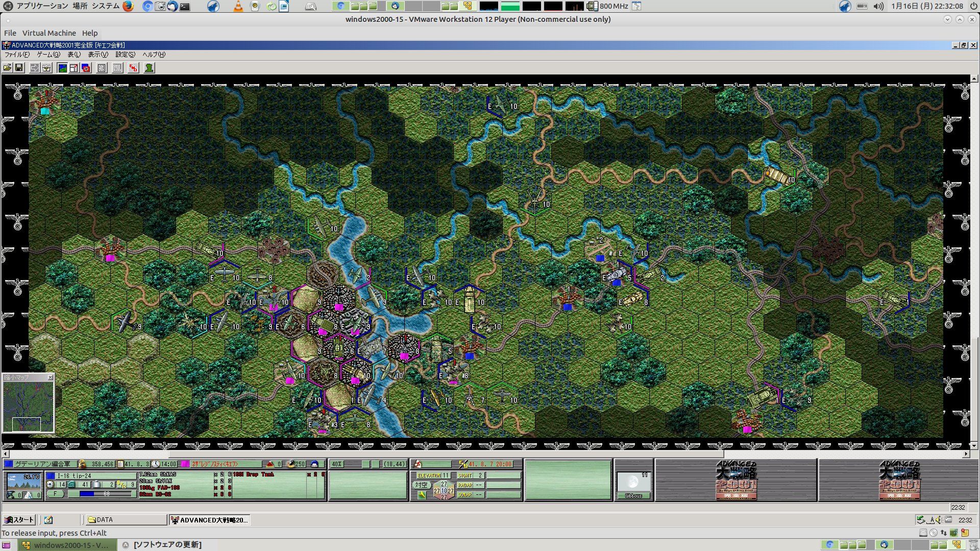Click the minimap thumbnail
The image size is (980, 551).
(28, 407)
